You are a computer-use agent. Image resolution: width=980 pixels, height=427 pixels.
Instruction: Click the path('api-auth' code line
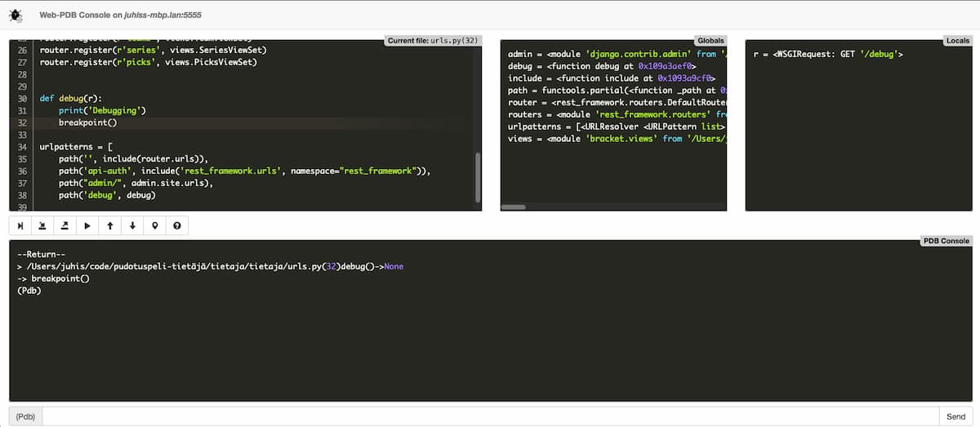pyautogui.click(x=244, y=171)
